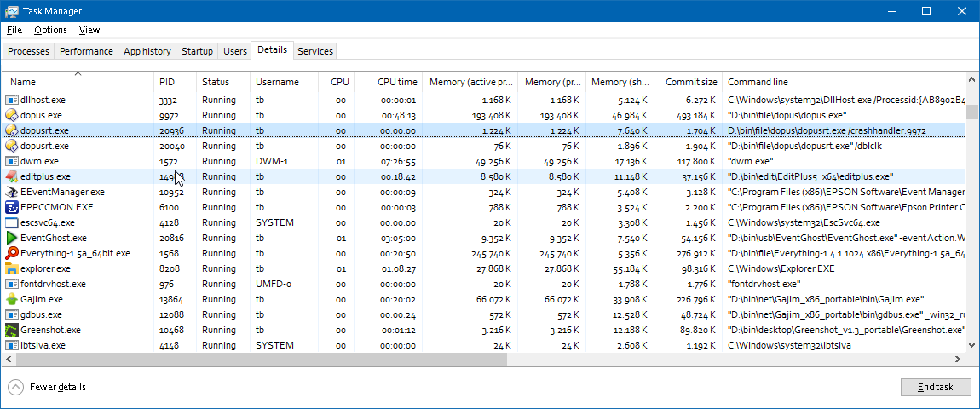This screenshot has height=409, width=980.
Task: Click memory value 245.740 K under Memory (active pr... column
Action: click(x=488, y=253)
